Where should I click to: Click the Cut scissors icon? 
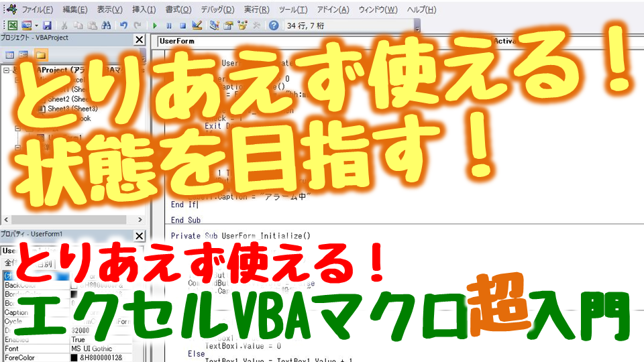coord(64,25)
